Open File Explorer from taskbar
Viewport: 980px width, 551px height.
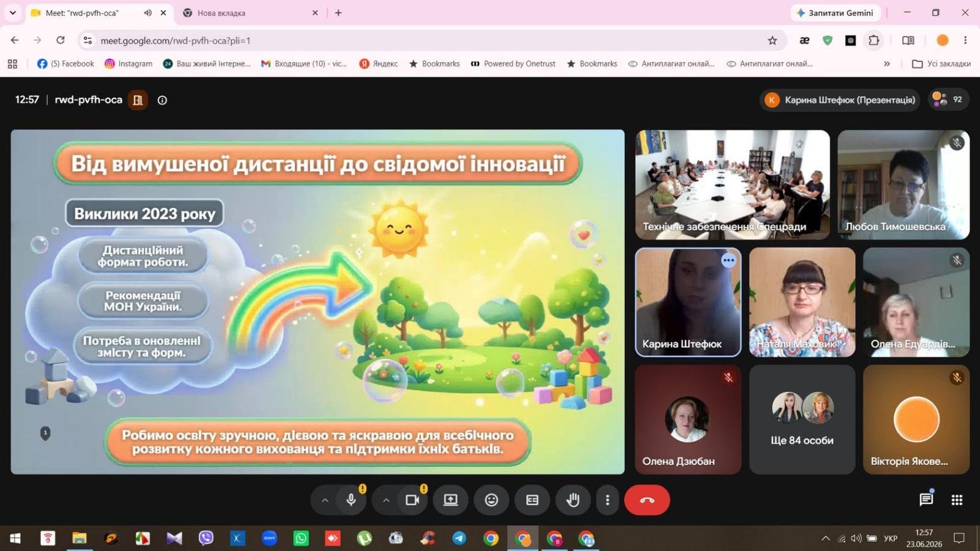(x=79, y=538)
